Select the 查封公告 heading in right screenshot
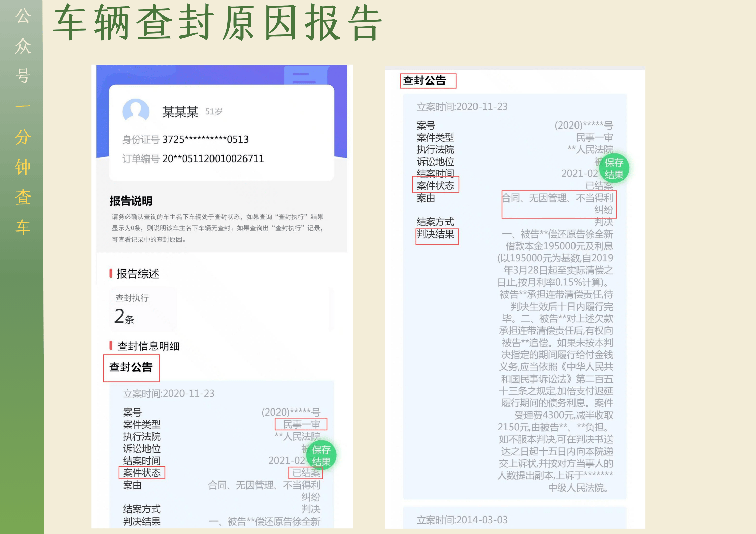Screen dimensions: 756x534 point(424,81)
